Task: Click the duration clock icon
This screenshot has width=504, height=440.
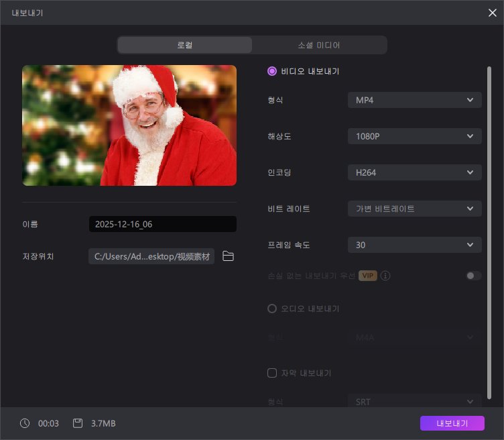Action: [25, 423]
